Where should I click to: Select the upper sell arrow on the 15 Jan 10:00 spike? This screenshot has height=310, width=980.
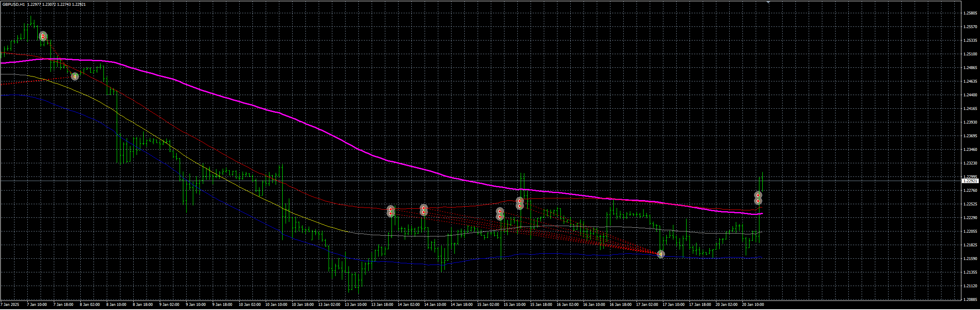coord(520,201)
